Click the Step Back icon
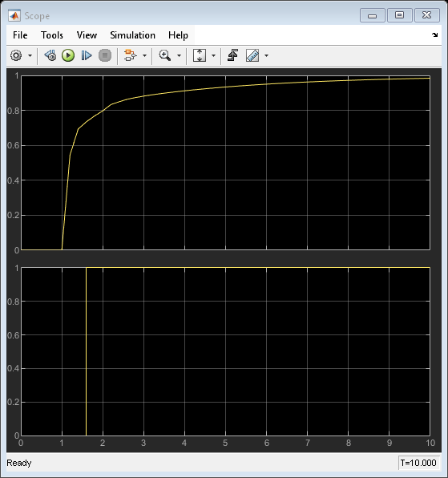Viewport: 448px width, 478px height. (x=50, y=55)
